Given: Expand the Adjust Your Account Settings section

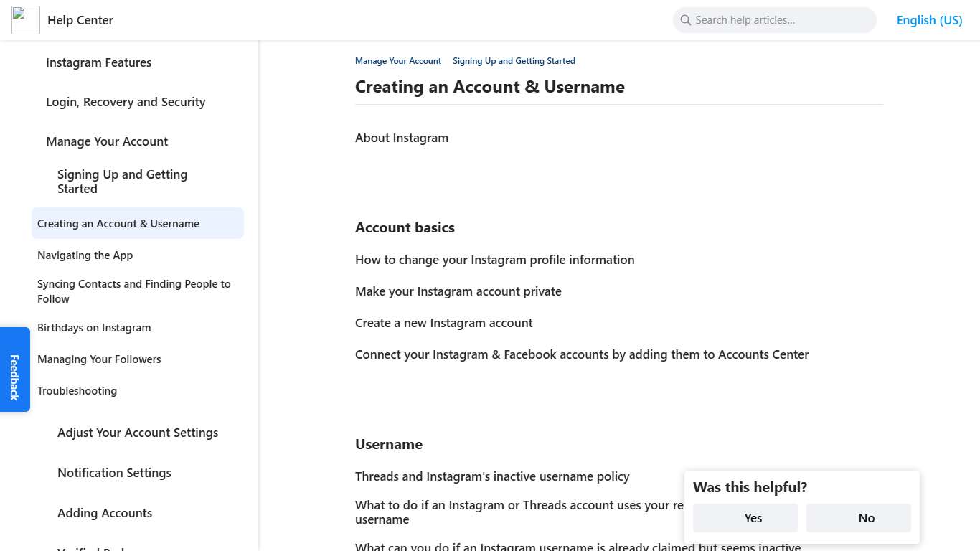Looking at the screenshot, I should tap(138, 433).
